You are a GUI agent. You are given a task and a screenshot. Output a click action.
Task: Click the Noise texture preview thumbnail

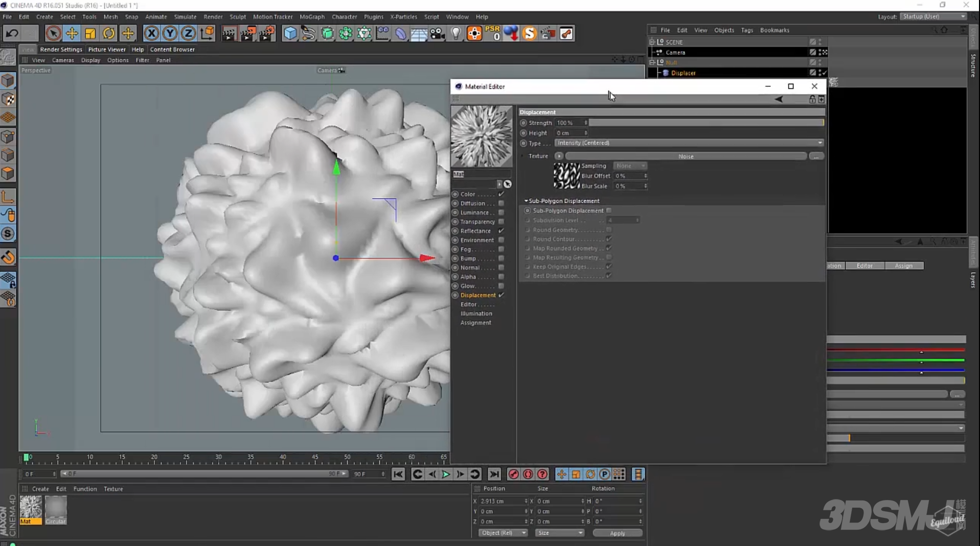coord(566,176)
